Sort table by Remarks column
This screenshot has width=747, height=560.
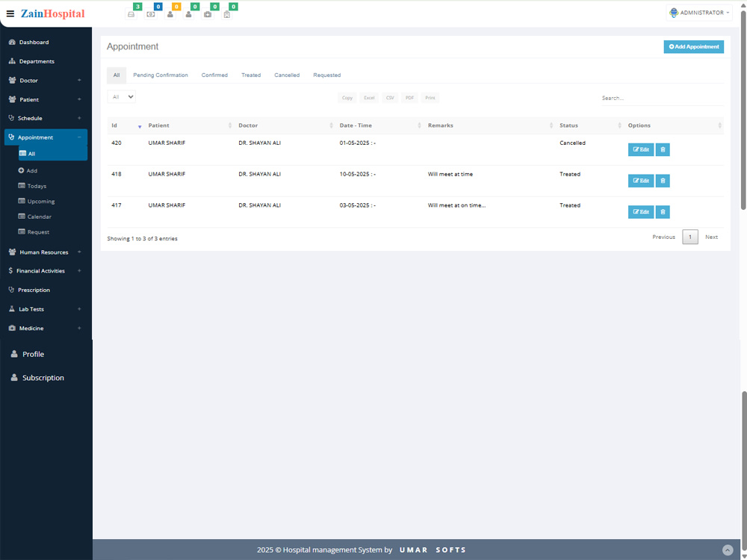point(490,125)
